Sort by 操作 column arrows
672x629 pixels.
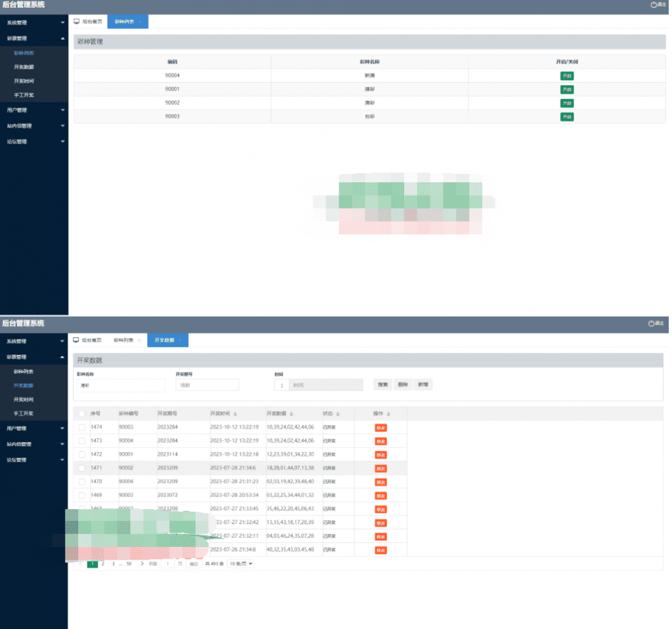(388, 414)
